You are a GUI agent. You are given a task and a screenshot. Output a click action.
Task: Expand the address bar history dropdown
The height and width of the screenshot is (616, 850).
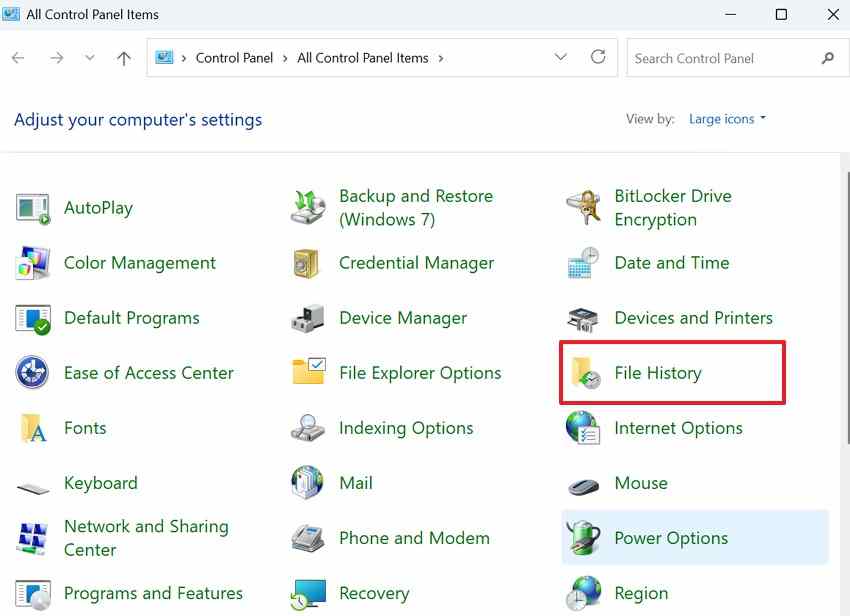(561, 57)
